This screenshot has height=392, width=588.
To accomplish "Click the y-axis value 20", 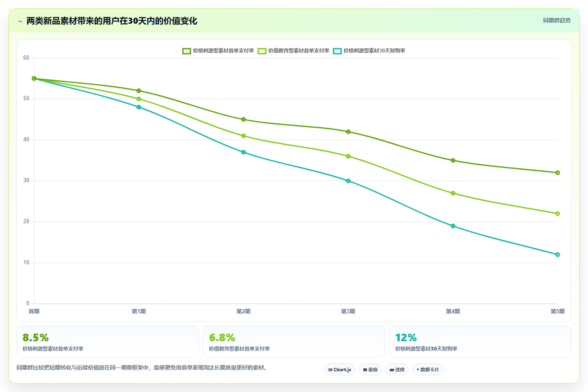I will click(26, 222).
